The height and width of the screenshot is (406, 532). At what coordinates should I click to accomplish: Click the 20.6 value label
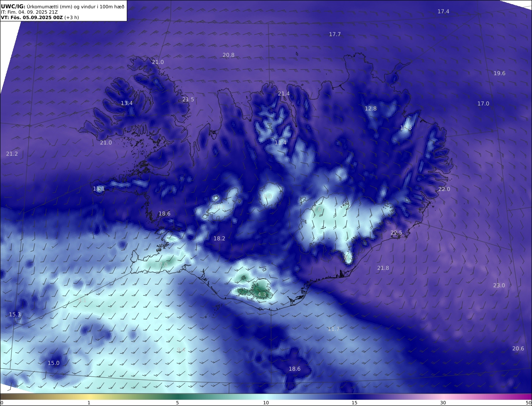coord(518,349)
